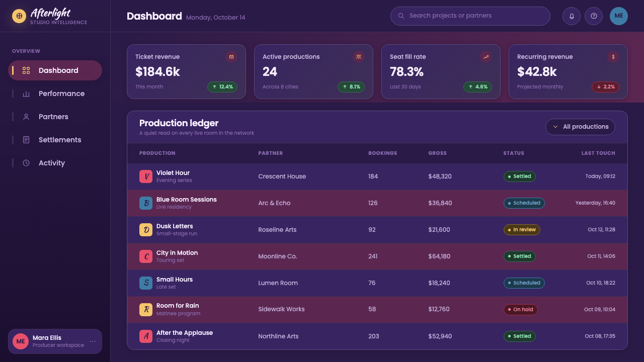644x362 pixels.
Task: Click Blue Room Sessions Scheduled status pill
Action: pyautogui.click(x=524, y=203)
